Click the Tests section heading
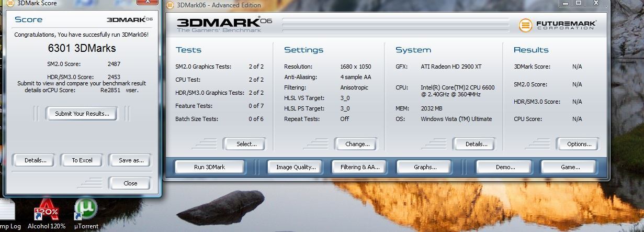The image size is (644, 232). coord(188,50)
